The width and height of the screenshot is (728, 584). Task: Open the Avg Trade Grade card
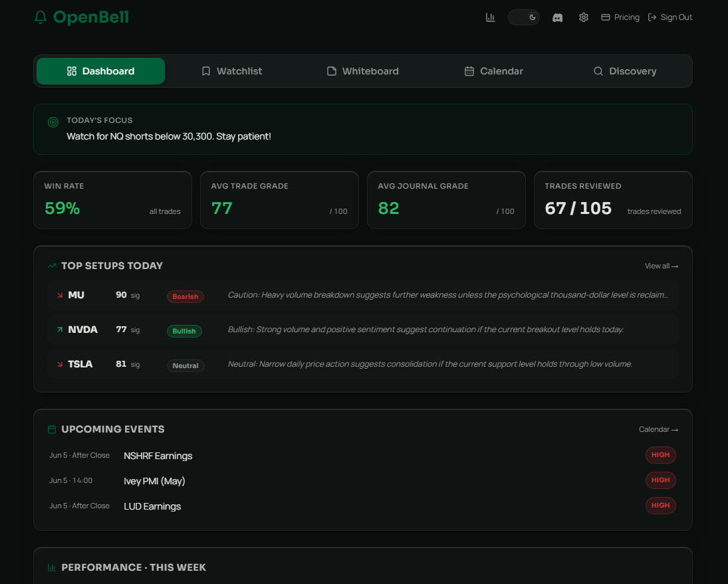click(279, 200)
